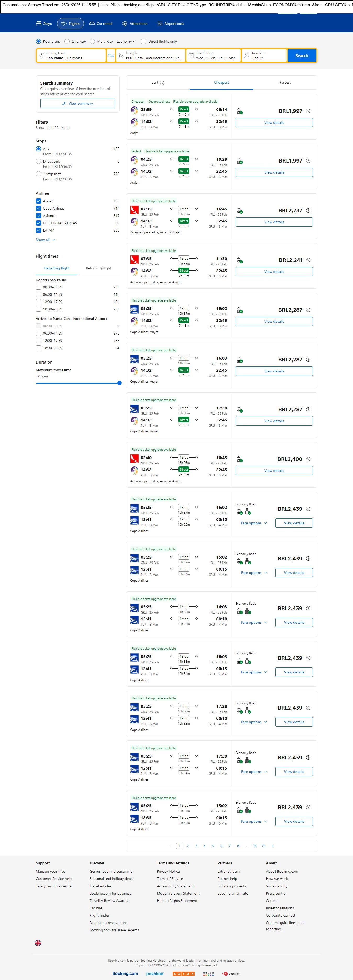Click the Car rental icon in top navigation

pos(92,24)
